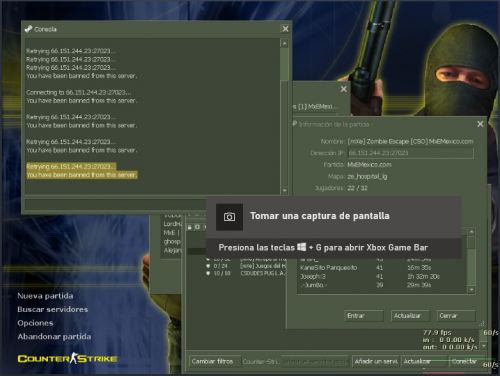Close the small dialog behind the console window
Screen dimensions: 500x376
[x=344, y=89]
